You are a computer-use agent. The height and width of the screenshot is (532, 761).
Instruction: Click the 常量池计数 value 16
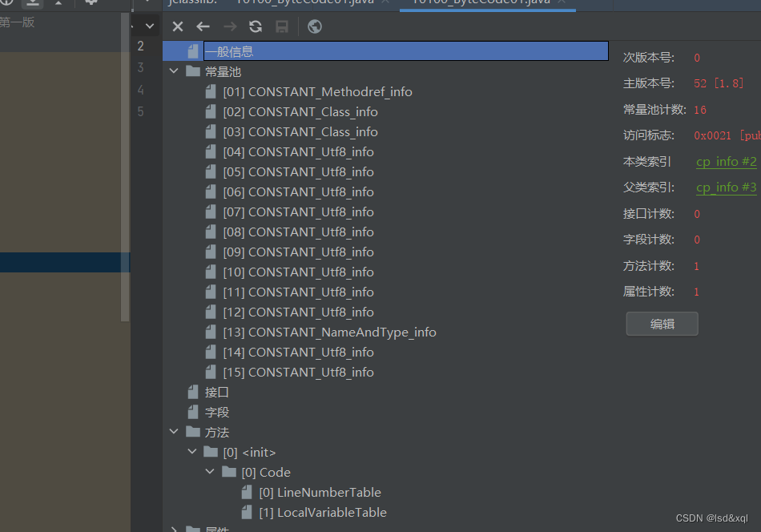[700, 110]
